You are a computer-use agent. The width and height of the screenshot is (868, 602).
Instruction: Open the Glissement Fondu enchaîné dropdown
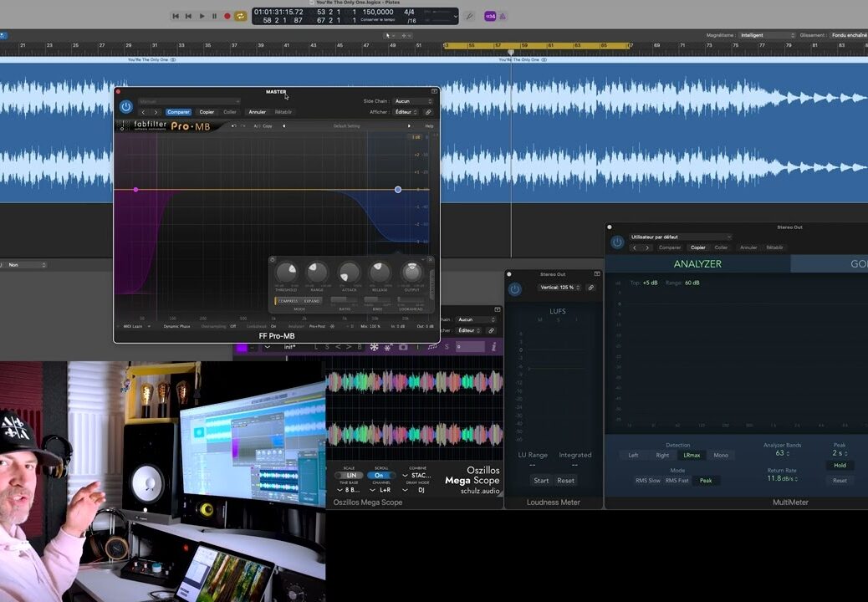tap(849, 35)
